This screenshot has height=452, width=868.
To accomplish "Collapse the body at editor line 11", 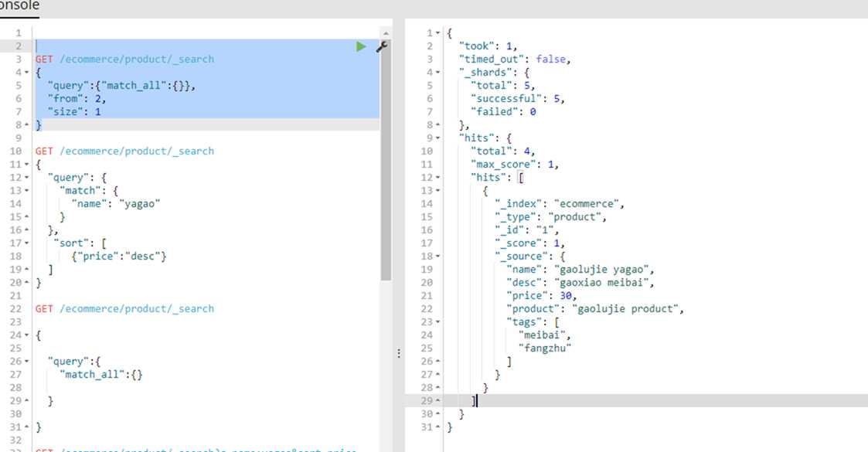I will click(26, 165).
